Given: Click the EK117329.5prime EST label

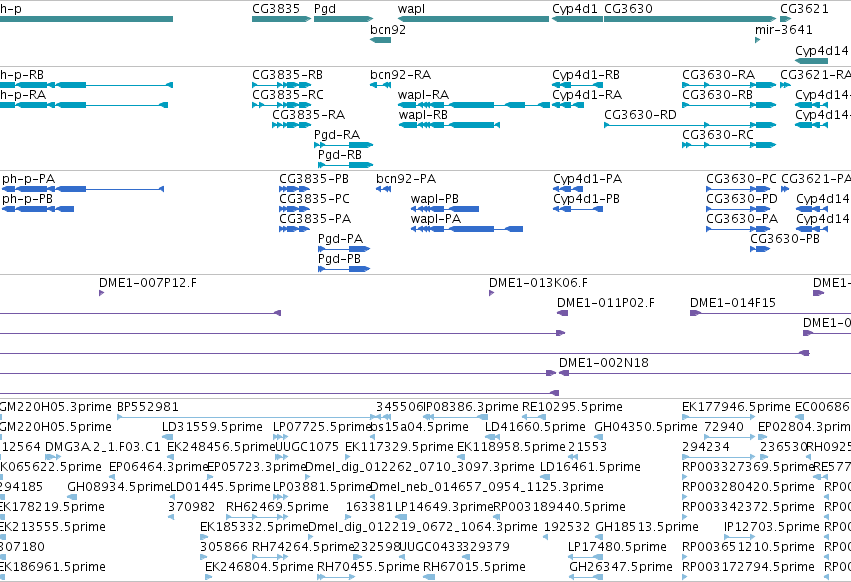Looking at the screenshot, I should (x=399, y=447).
